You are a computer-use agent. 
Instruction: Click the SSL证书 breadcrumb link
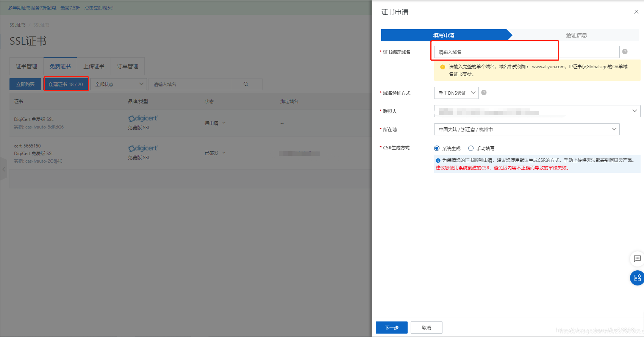pyautogui.click(x=17, y=25)
